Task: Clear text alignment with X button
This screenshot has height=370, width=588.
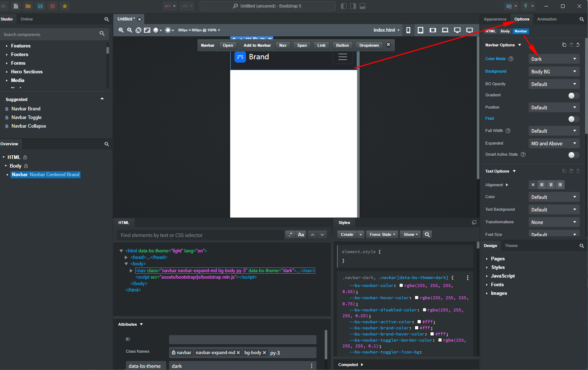Action: click(x=533, y=185)
